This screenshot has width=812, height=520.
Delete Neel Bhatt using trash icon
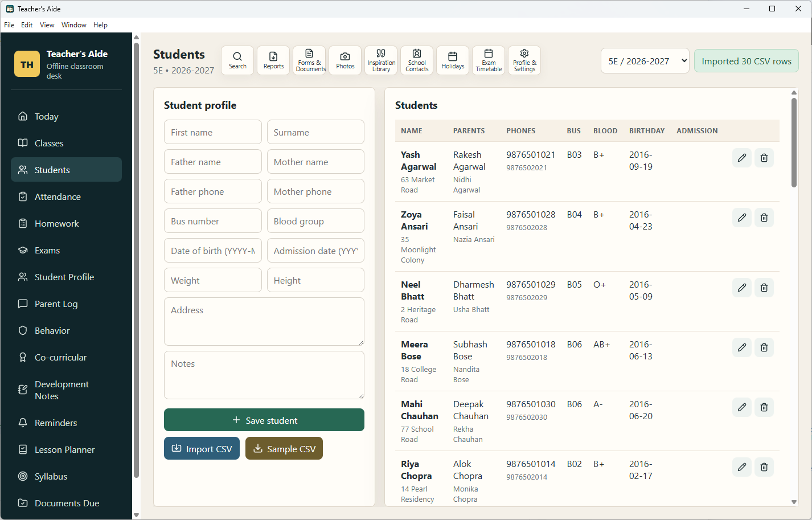[764, 288]
